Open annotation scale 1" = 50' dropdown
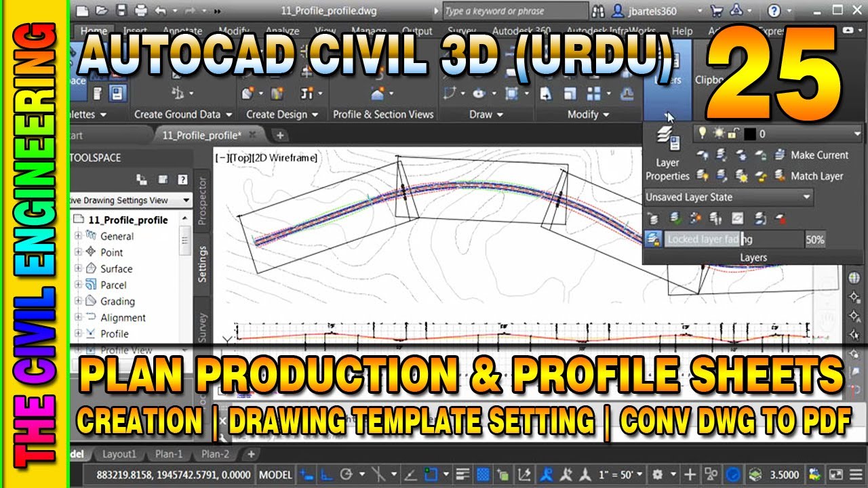The height and width of the screenshot is (488, 868). [620, 474]
